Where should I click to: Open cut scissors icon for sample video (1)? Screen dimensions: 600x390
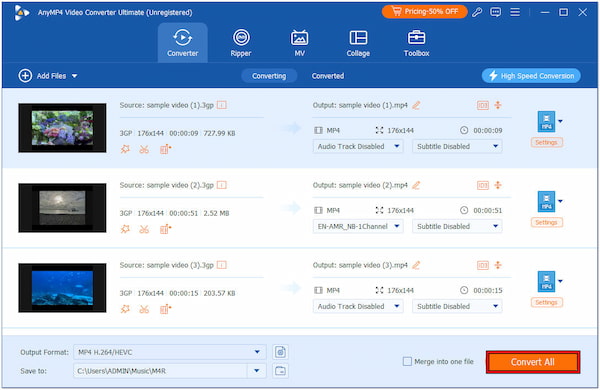point(144,149)
